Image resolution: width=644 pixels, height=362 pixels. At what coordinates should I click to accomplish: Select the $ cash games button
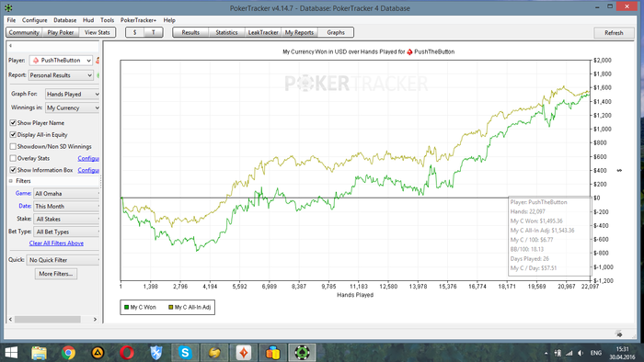point(134,32)
